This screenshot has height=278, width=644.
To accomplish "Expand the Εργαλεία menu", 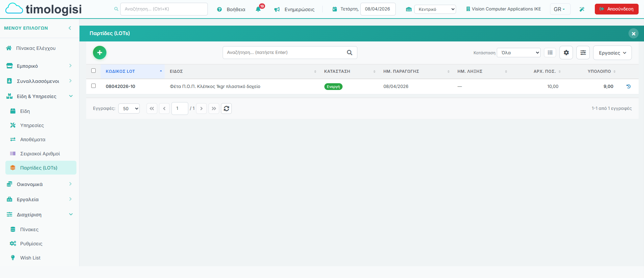I will pyautogui.click(x=39, y=199).
